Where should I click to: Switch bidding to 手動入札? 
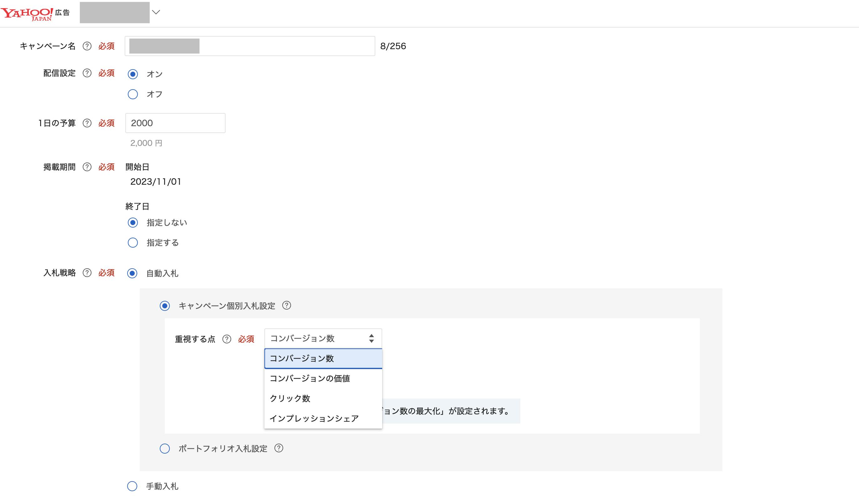(133, 486)
